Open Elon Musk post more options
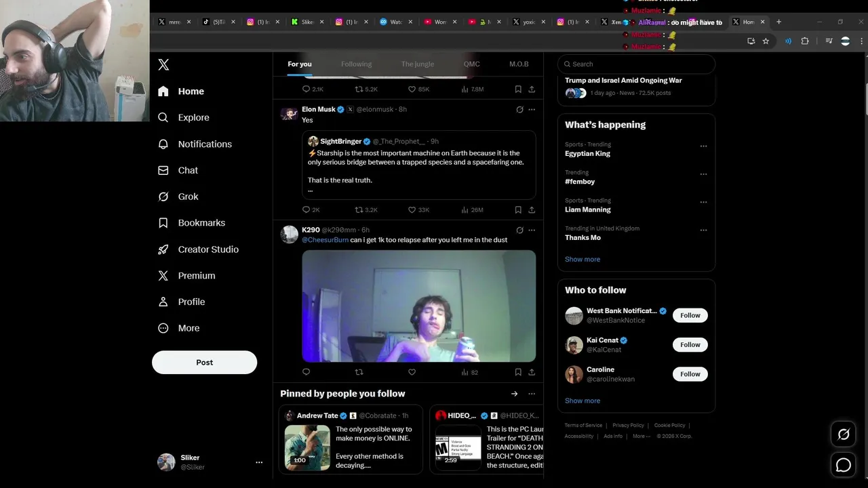 coord(532,109)
